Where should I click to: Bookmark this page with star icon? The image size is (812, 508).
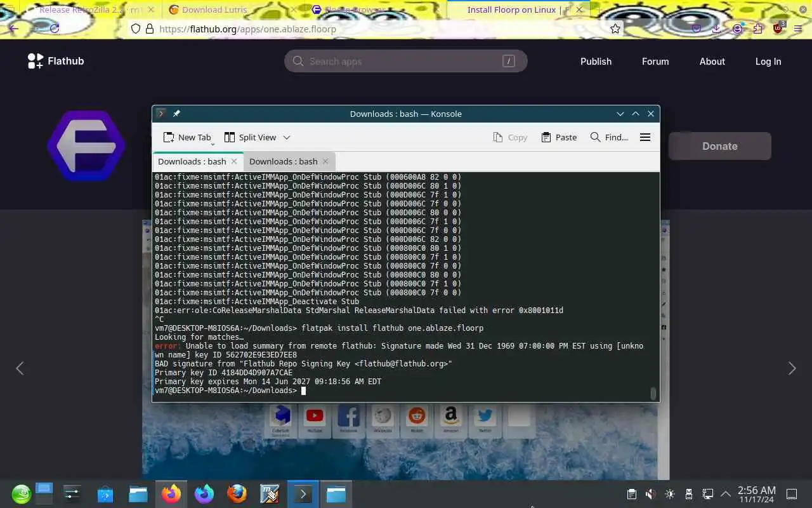coord(615,29)
